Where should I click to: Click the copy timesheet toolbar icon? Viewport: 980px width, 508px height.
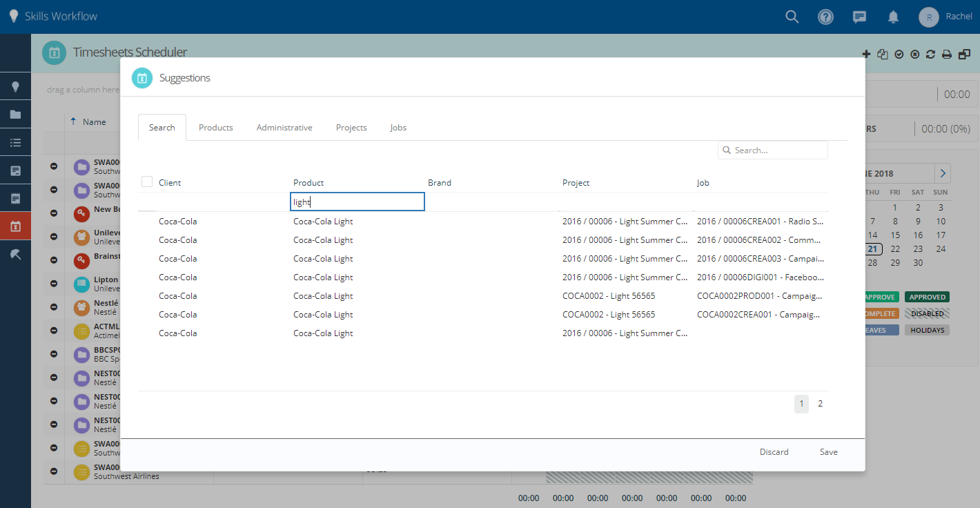[883, 54]
